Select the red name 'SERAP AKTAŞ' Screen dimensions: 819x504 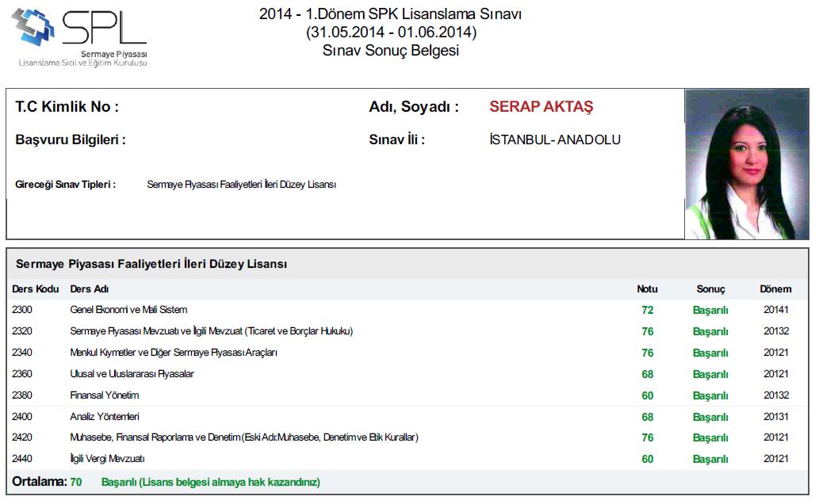[x=542, y=106]
